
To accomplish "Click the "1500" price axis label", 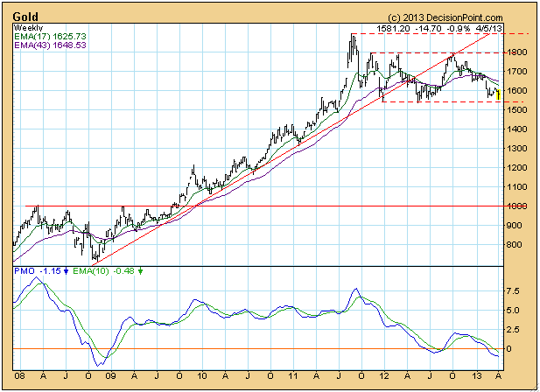I will (x=515, y=109).
